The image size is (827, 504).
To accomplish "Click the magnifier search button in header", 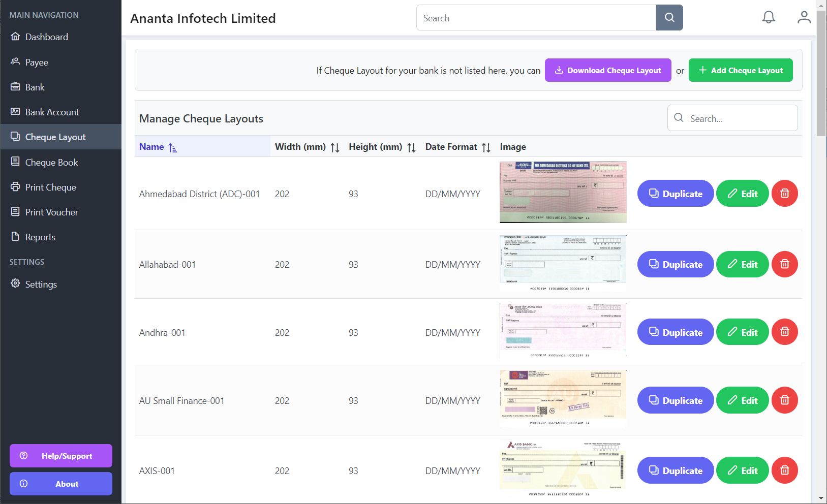I will (669, 18).
